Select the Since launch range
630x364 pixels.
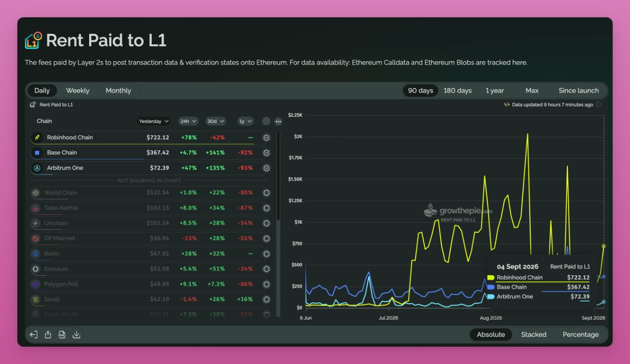[579, 91]
